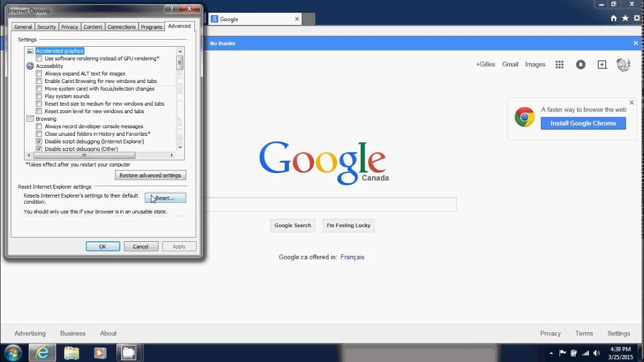The image size is (644, 362).
Task: Open the +Gilles profile link
Action: [486, 64]
